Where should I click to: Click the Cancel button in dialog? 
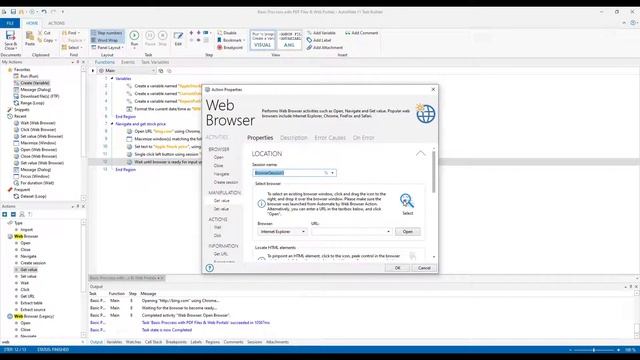tap(424, 268)
